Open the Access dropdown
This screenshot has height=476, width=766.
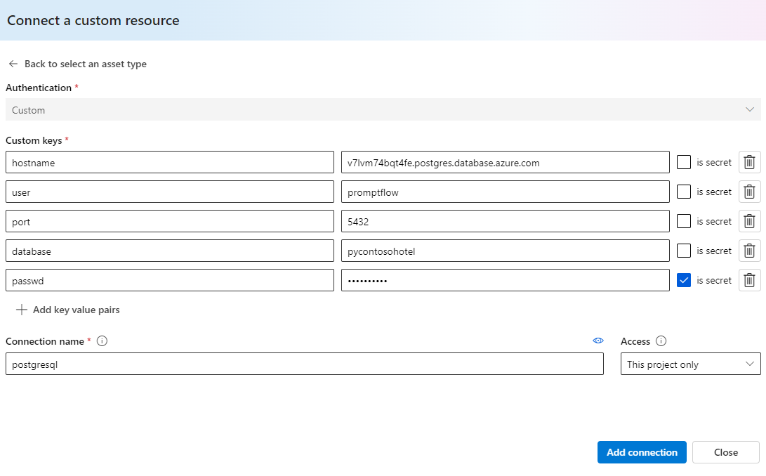click(x=690, y=364)
